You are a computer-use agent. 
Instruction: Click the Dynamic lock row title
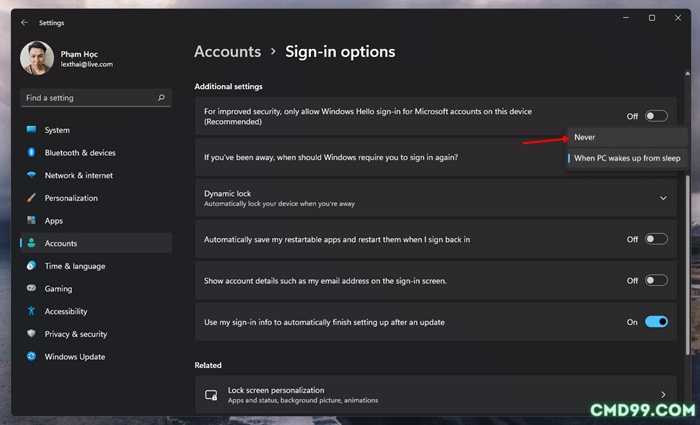coord(227,193)
